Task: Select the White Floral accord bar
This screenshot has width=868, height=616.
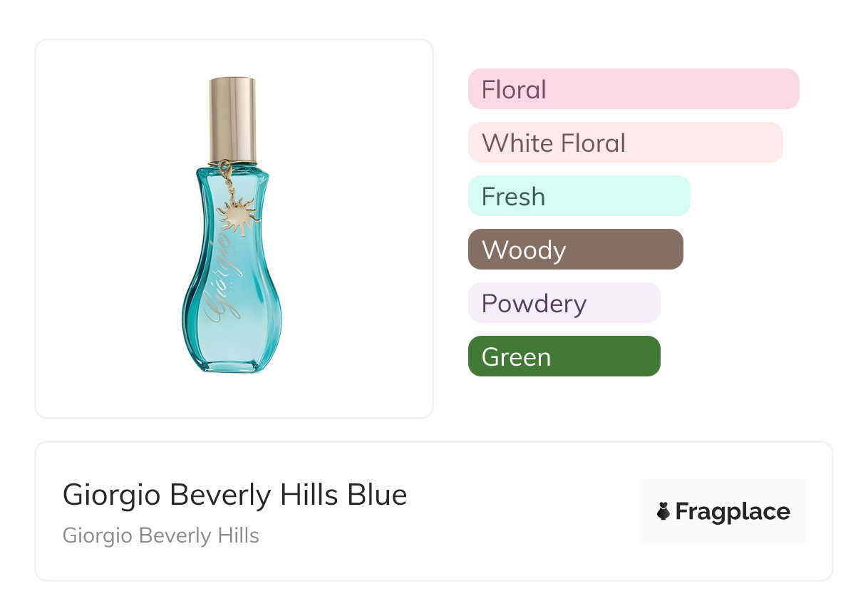Action: [x=625, y=143]
